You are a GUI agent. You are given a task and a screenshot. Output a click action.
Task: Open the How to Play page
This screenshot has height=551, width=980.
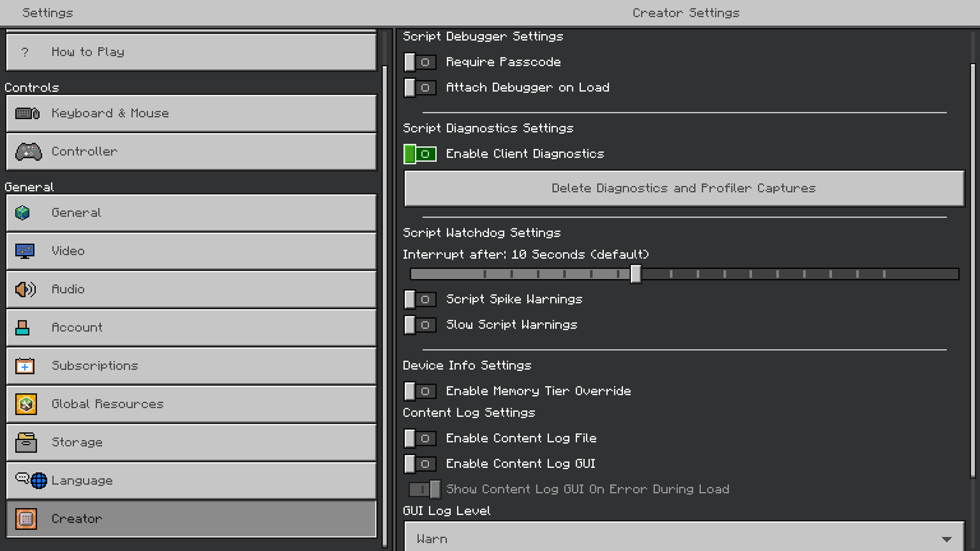pos(191,52)
